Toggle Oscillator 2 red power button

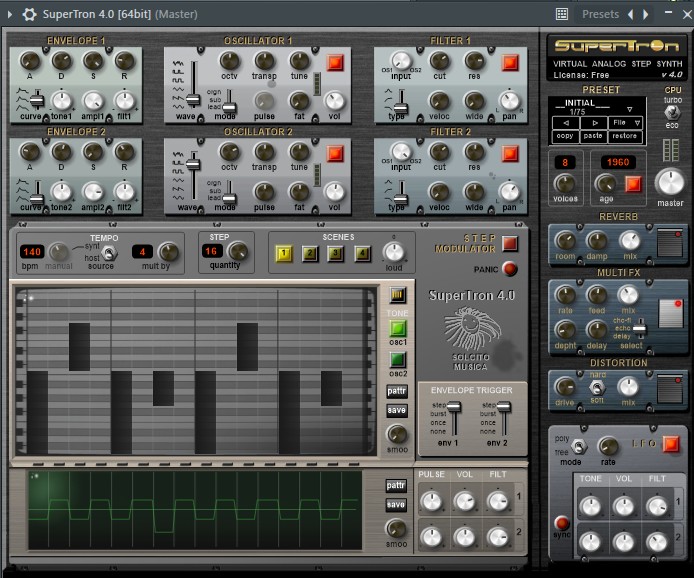335,154
